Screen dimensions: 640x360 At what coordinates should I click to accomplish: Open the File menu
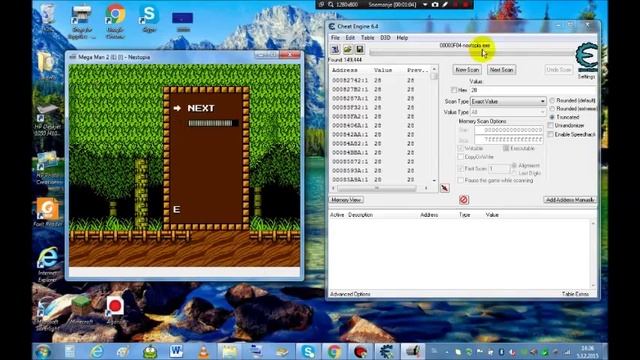(x=335, y=38)
